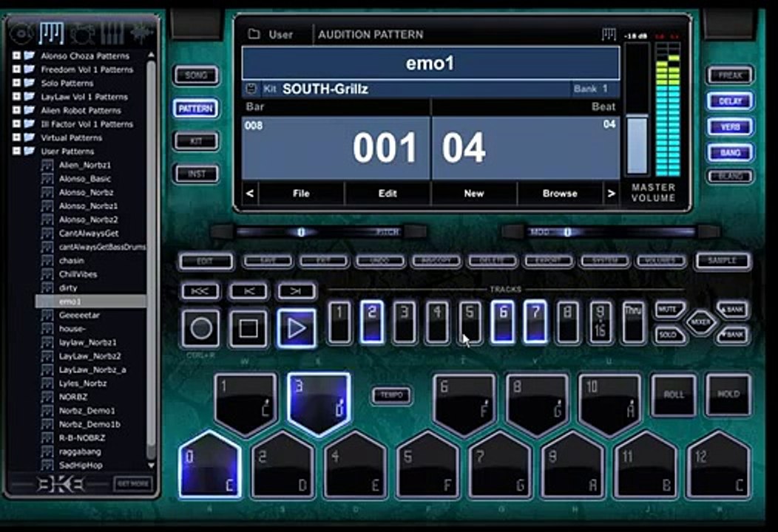
Task: Open the disc (songs) browser tab icon
Action: [x=22, y=33]
